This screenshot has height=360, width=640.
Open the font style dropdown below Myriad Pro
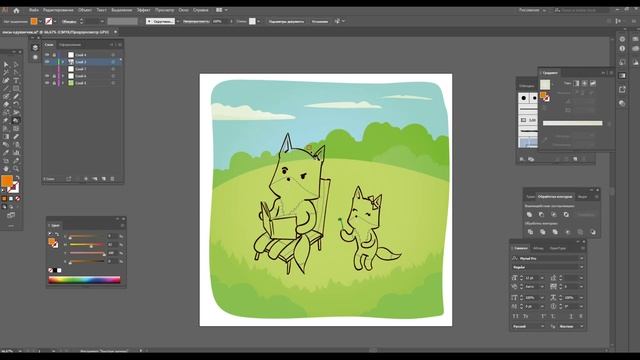point(581,267)
